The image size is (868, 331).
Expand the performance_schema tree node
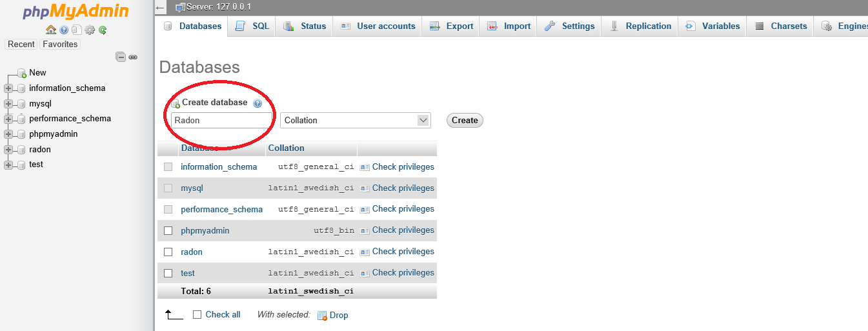click(x=8, y=119)
